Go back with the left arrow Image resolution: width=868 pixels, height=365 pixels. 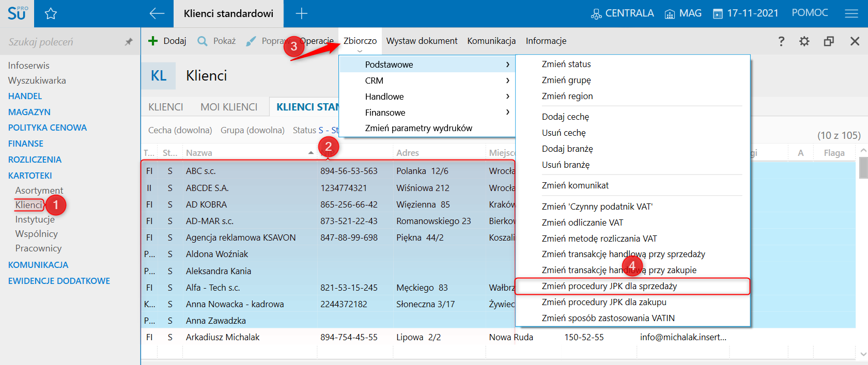[x=157, y=14]
